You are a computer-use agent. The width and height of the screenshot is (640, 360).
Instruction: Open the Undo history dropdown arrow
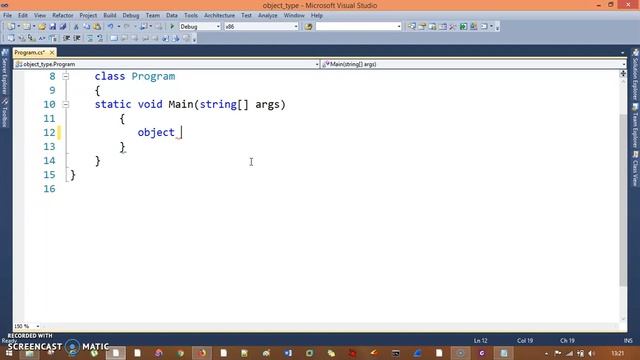[x=118, y=27]
